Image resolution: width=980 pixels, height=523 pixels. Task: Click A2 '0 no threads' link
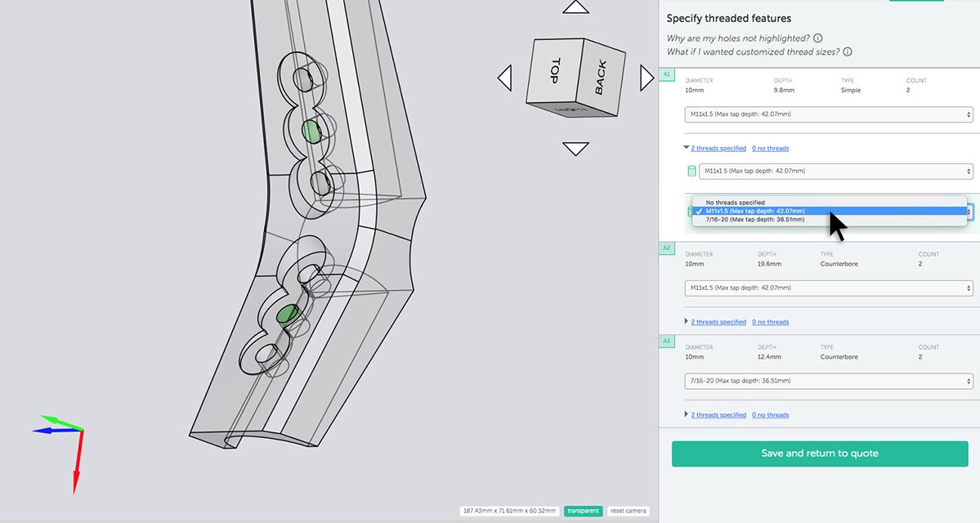click(771, 323)
